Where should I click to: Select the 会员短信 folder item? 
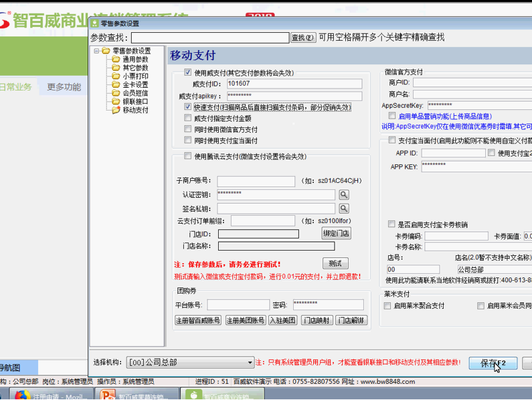135,93
